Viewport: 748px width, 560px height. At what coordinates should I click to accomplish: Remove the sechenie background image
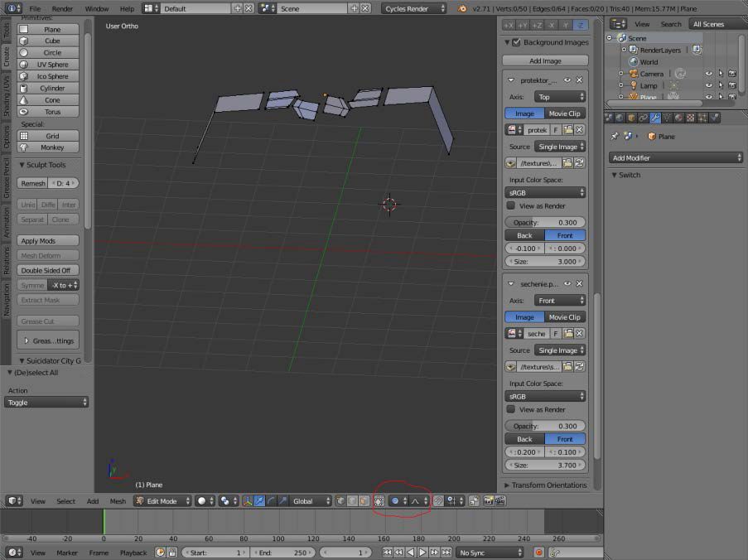579,284
